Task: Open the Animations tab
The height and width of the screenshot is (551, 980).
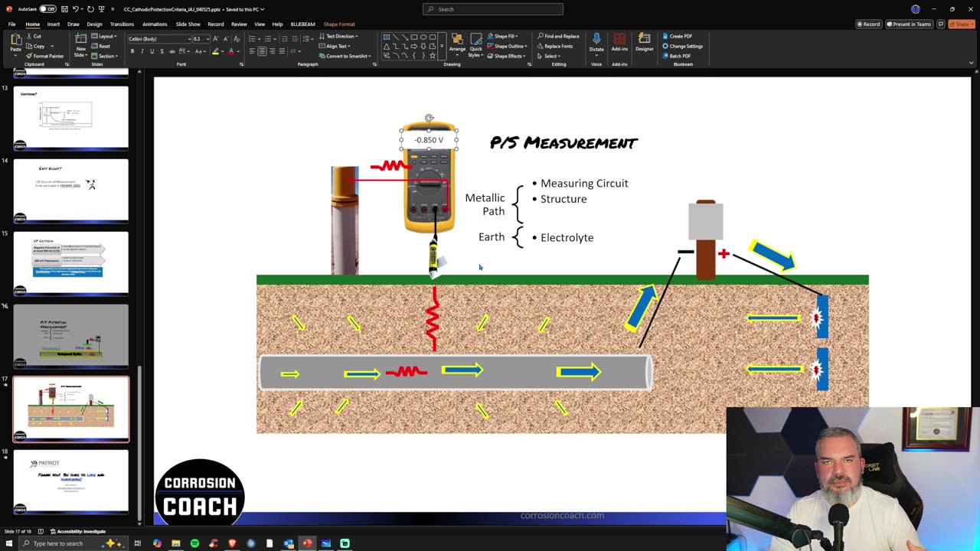Action: [x=155, y=24]
